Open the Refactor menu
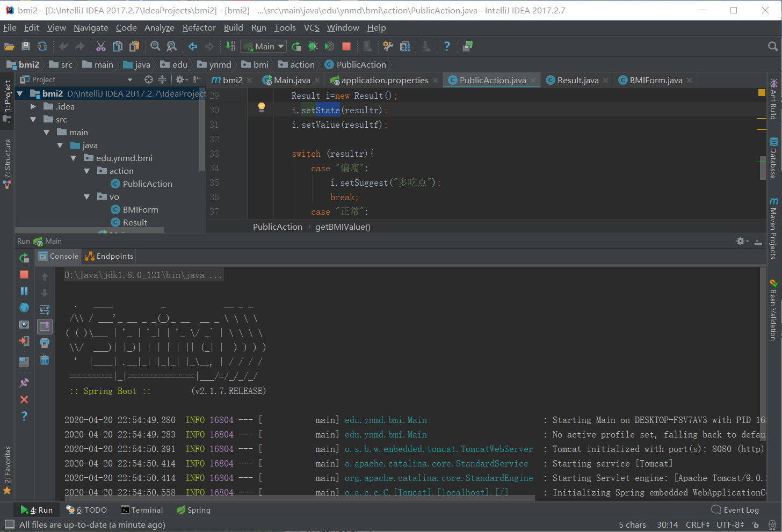 pyautogui.click(x=199, y=28)
